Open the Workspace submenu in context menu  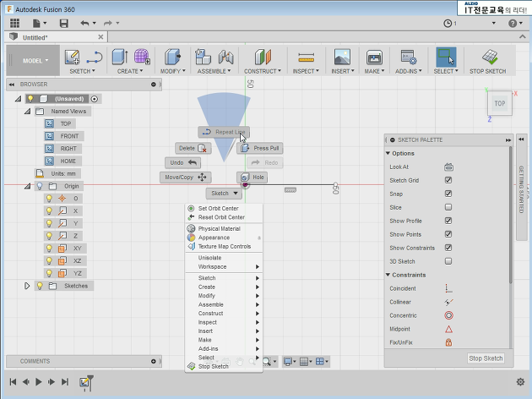[224, 266]
